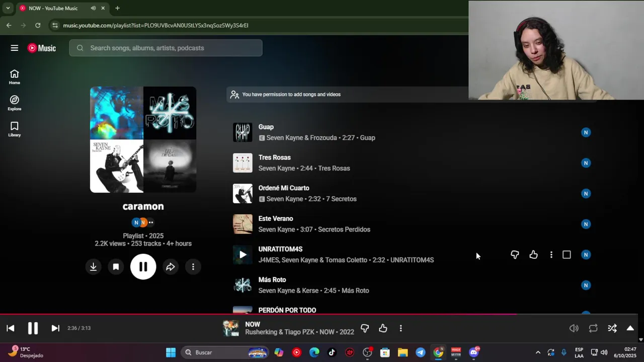The width and height of the screenshot is (644, 362).
Task: Tick the checkbox on the UNRATITOM4S row
Action: point(567,255)
